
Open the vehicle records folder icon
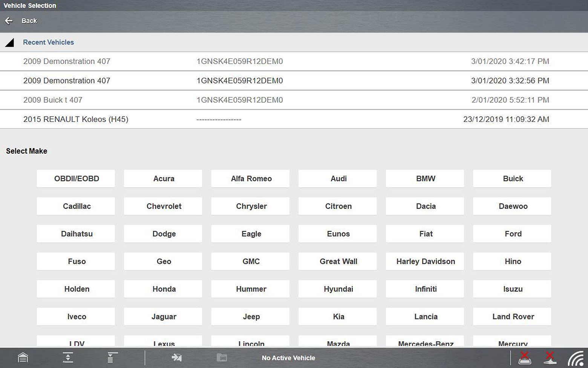tap(222, 357)
